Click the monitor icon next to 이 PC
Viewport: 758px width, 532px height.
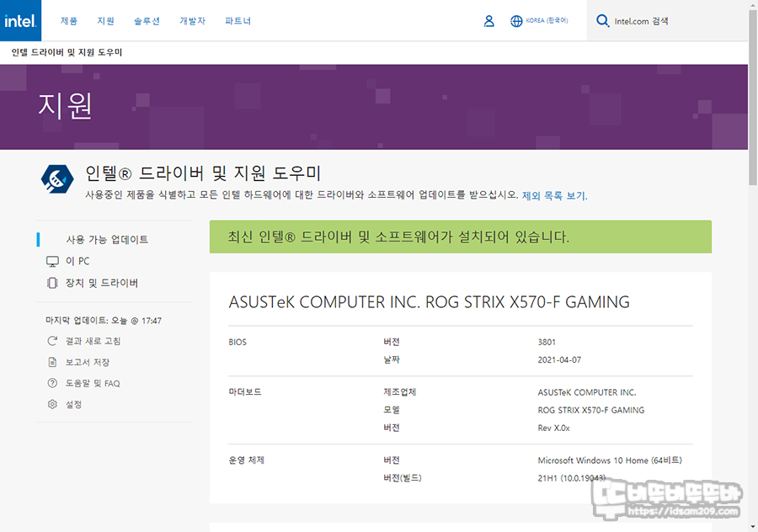pyautogui.click(x=52, y=262)
